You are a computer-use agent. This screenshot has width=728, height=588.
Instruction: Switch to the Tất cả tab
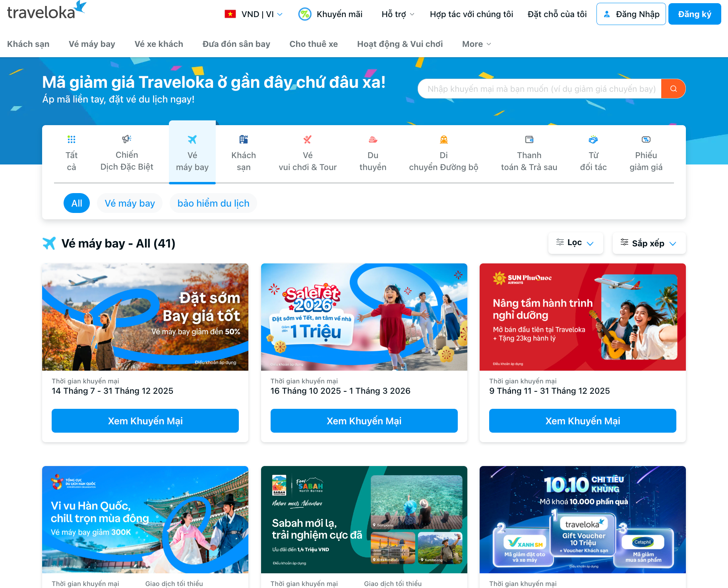(x=72, y=154)
